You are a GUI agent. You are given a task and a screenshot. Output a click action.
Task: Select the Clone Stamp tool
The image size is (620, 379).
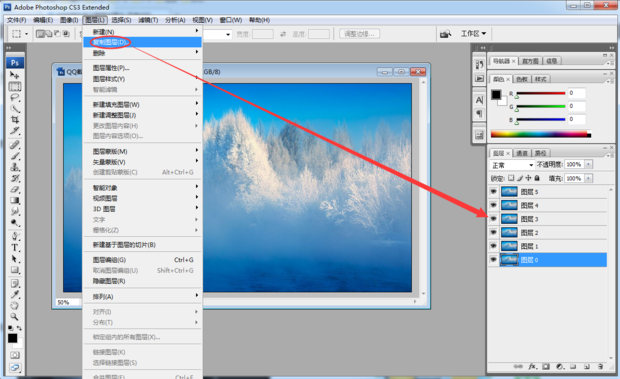[x=15, y=167]
